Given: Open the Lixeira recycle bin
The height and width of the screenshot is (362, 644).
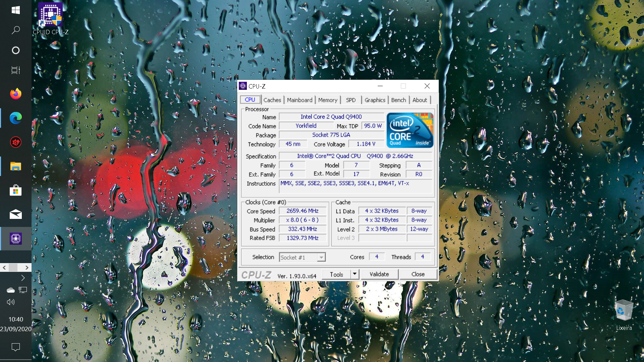Looking at the screenshot, I should (624, 315).
